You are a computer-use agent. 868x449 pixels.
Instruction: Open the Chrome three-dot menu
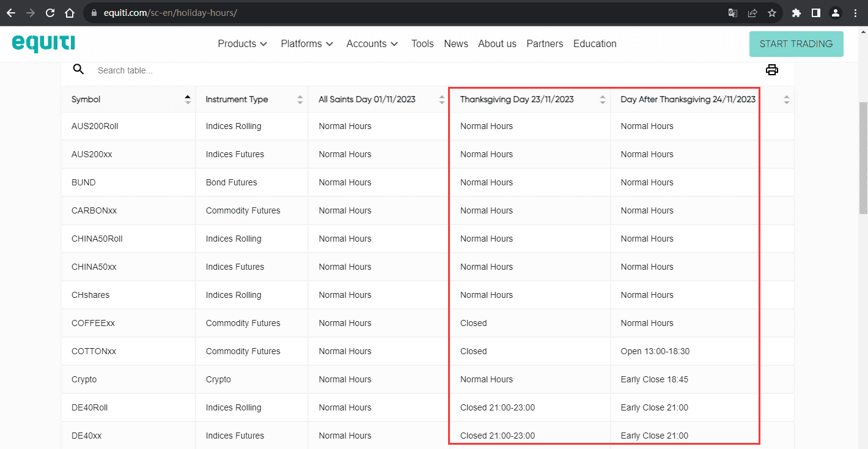[855, 13]
